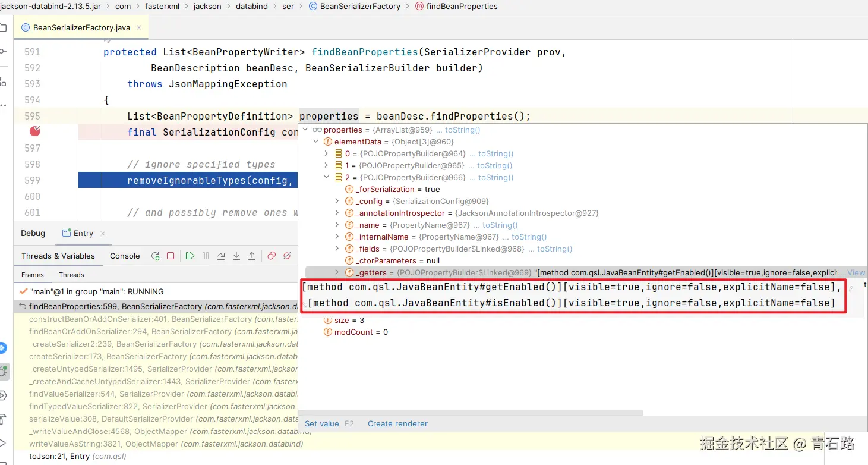Click method icon before findBeanProperties breadcrumb
This screenshot has width=868, height=465.
[x=419, y=6]
